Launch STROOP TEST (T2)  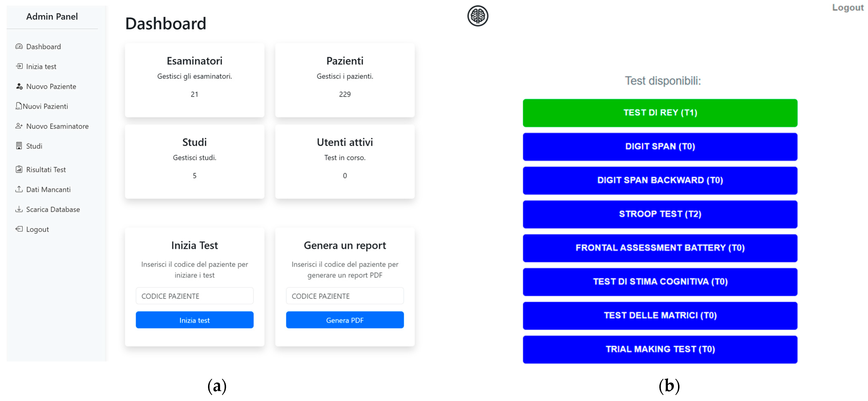[660, 214]
